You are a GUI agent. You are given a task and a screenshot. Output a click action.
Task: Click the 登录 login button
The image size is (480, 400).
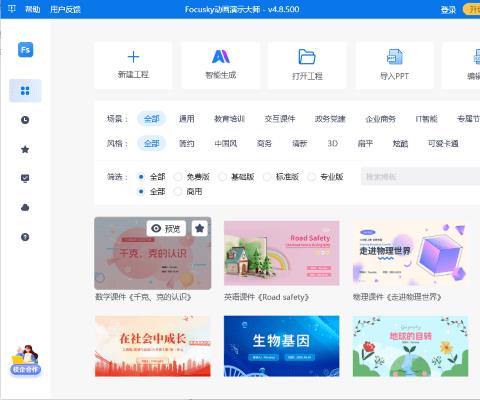coord(448,10)
